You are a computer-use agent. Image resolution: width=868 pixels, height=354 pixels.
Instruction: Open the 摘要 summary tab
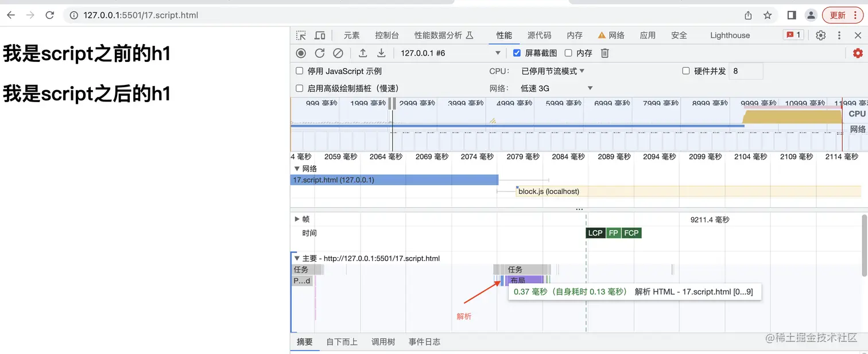(x=304, y=342)
